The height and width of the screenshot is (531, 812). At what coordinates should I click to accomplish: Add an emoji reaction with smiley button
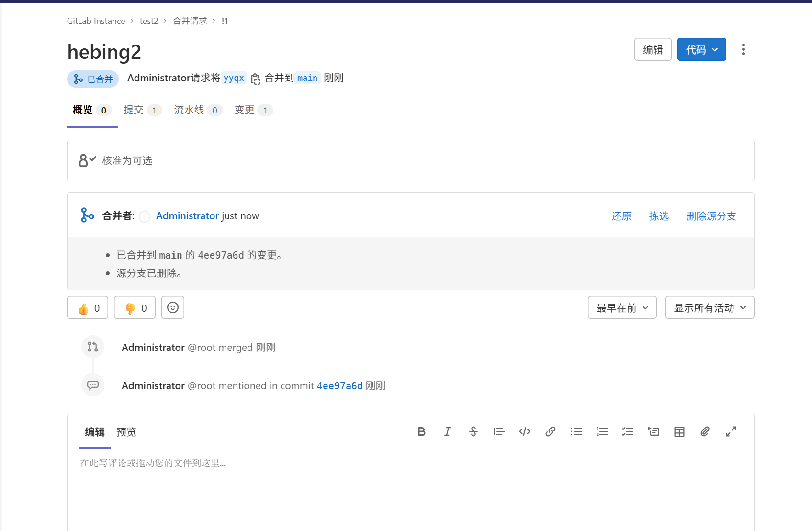click(173, 308)
